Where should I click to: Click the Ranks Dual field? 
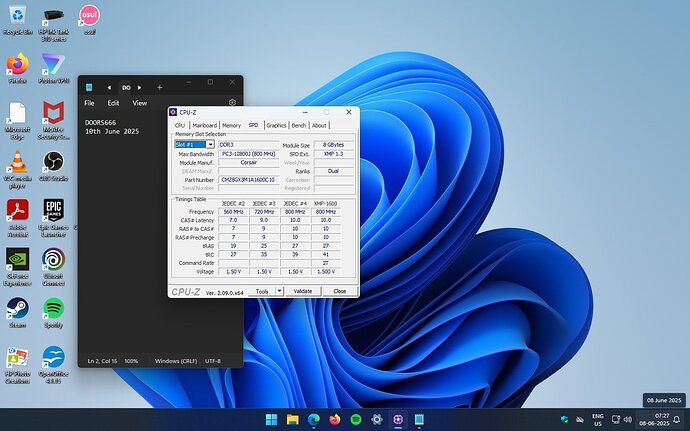tap(334, 171)
